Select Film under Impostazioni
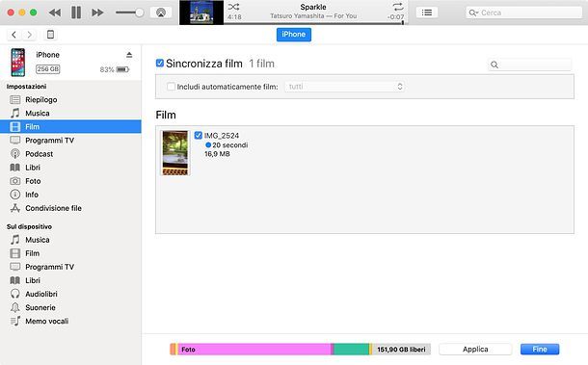The image size is (588, 365). point(70,127)
